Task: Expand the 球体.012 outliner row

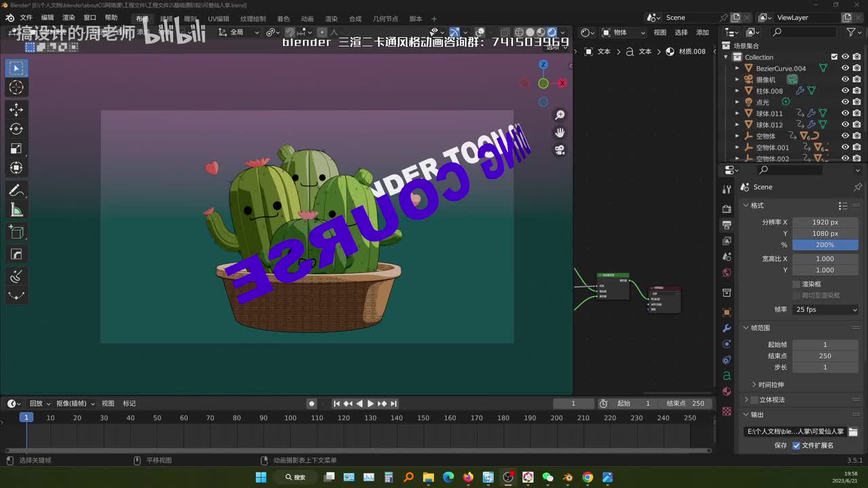Action: (x=738, y=125)
